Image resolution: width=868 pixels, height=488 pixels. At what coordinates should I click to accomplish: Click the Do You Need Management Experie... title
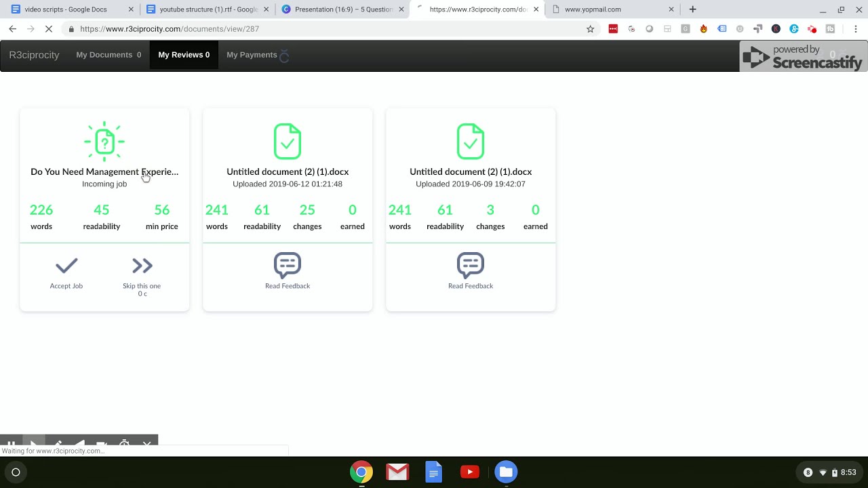point(104,171)
